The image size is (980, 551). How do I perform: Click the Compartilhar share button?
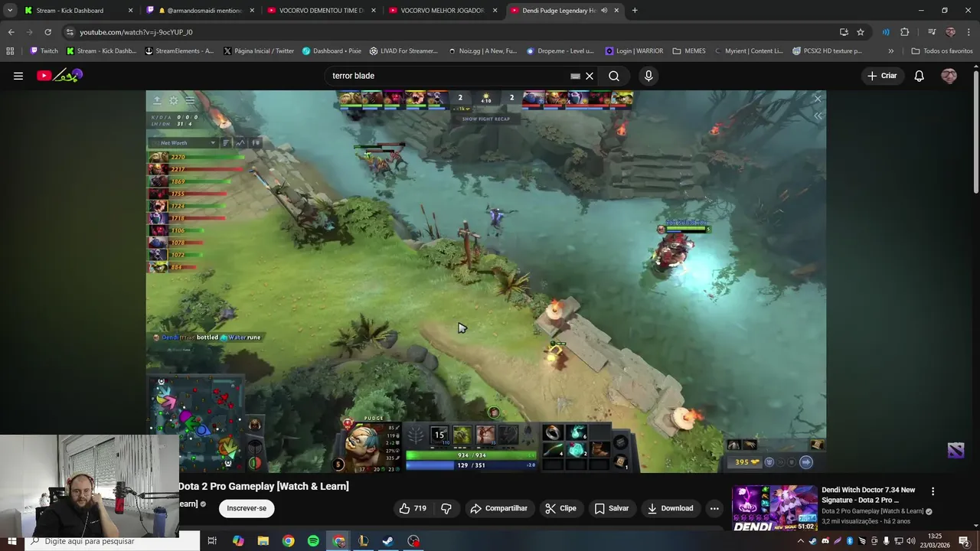tap(499, 508)
